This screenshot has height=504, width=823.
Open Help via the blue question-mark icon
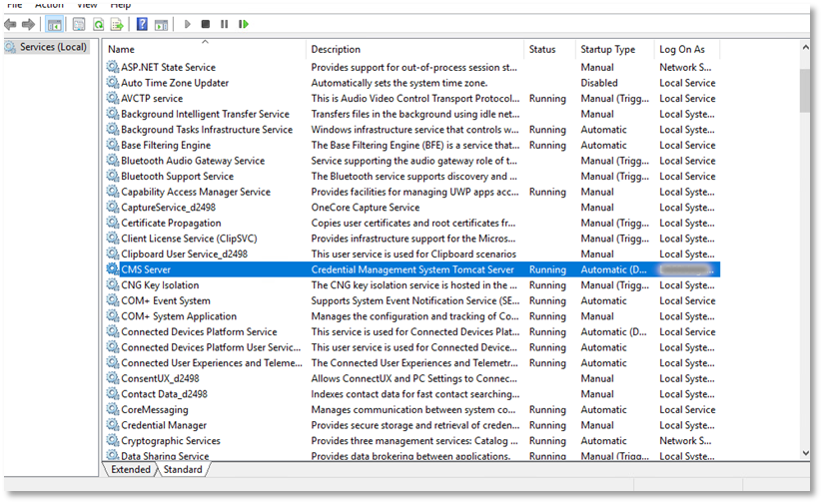[x=142, y=24]
